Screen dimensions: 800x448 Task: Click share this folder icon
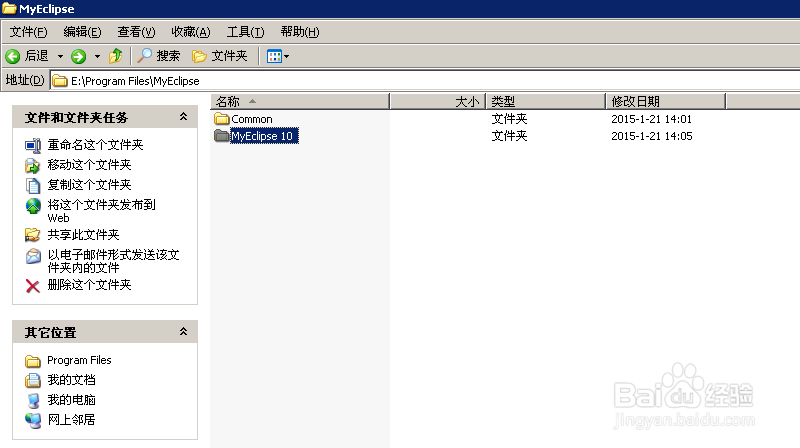tap(33, 235)
